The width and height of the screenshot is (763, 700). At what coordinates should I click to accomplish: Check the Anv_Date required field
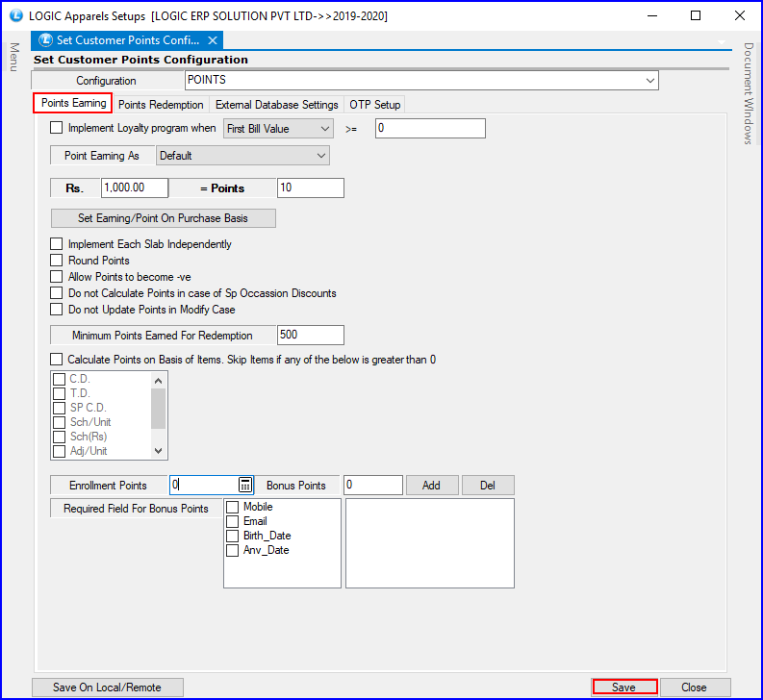pos(233,550)
